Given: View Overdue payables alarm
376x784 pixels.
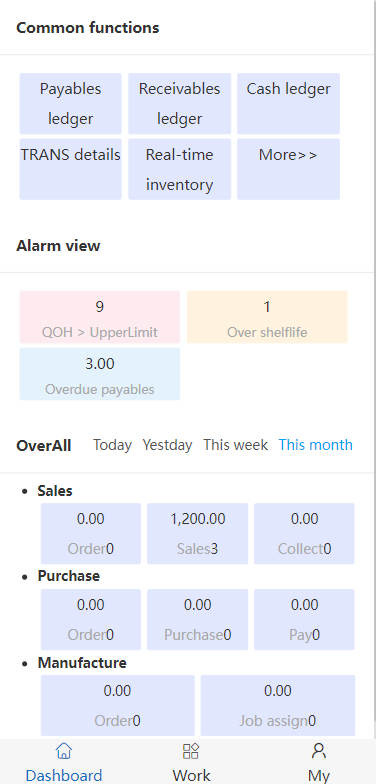Looking at the screenshot, I should click(x=100, y=374).
